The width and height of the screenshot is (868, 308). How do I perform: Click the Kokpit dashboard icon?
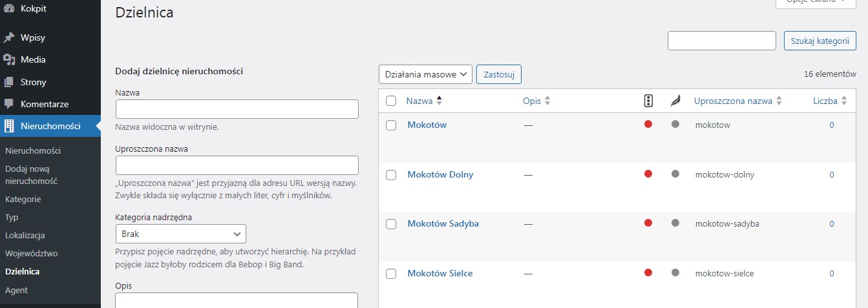pos(9,9)
